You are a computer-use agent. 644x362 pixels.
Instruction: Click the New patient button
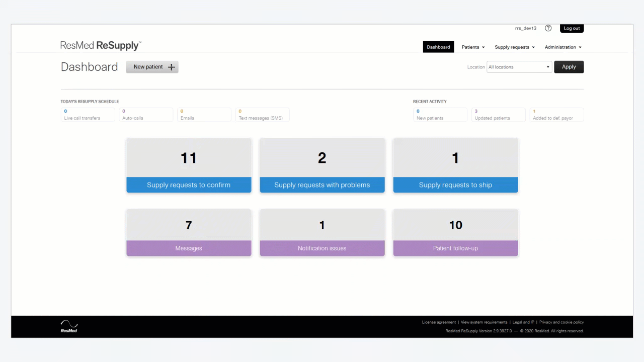tap(152, 67)
